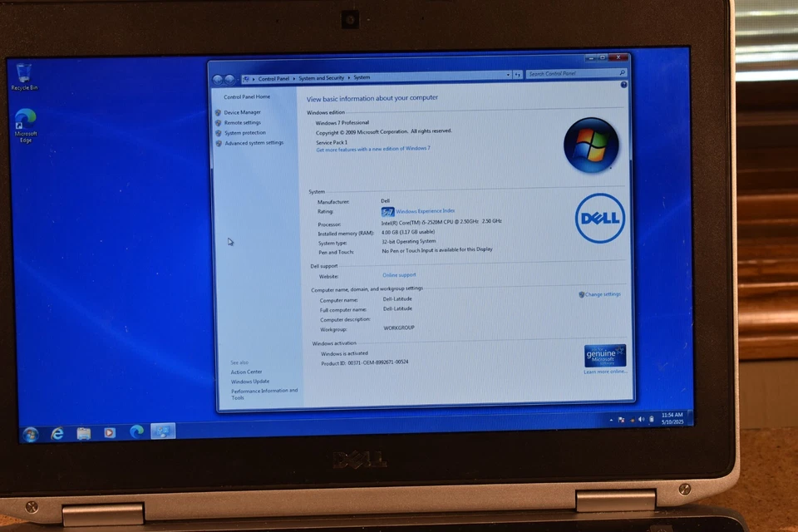Click the Start orb
Screen dimensions: 798x532
[30, 433]
